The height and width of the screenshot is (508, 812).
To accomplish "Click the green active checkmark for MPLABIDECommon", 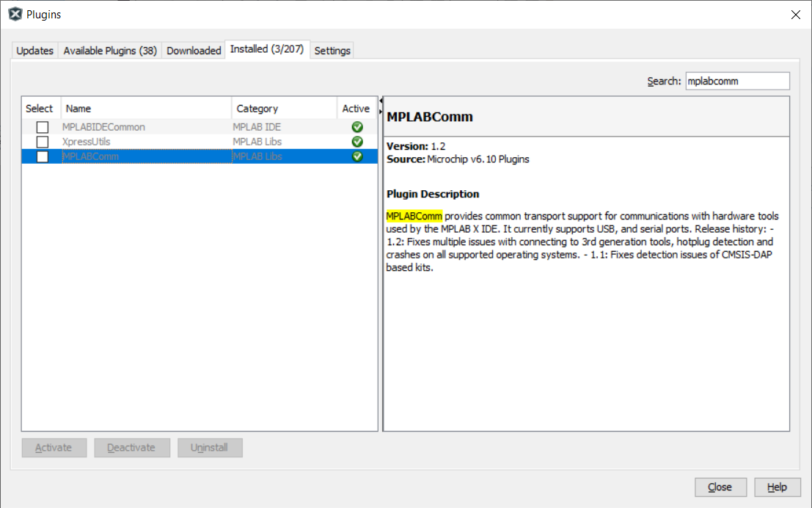I will tap(357, 127).
